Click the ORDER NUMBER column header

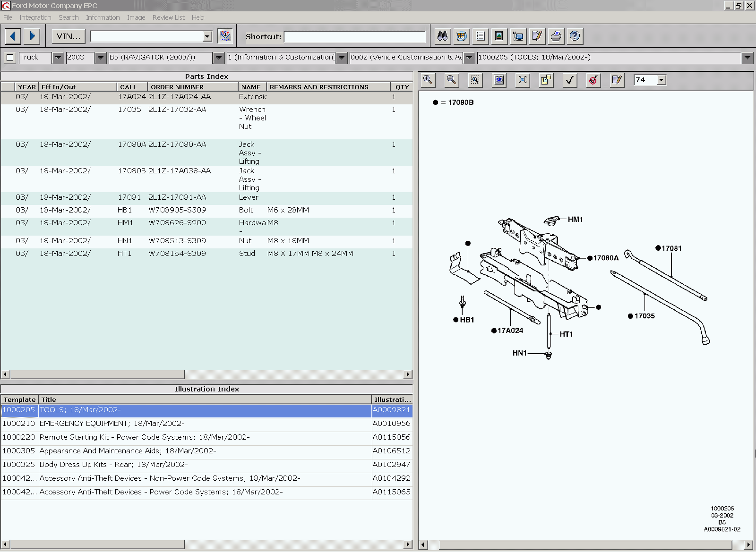tap(193, 87)
